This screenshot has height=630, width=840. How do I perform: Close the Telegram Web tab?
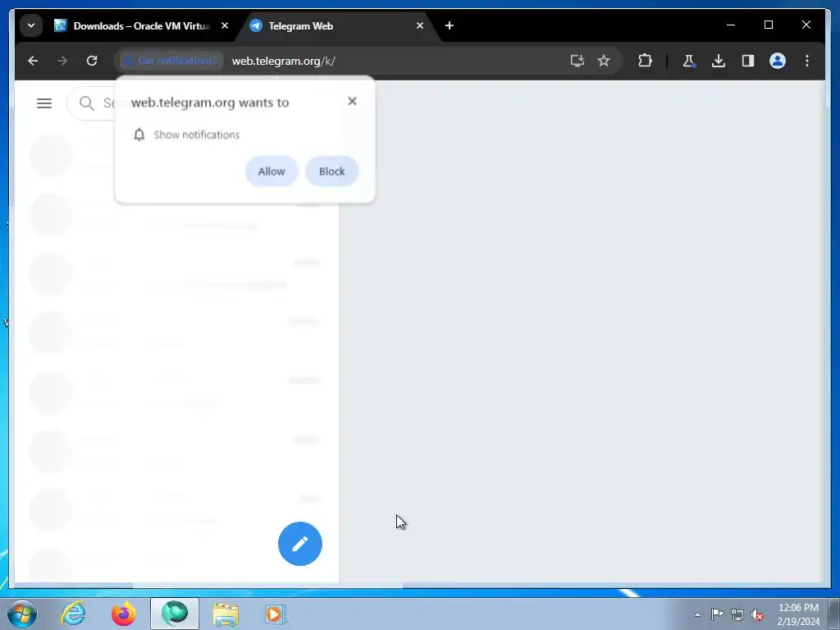pyautogui.click(x=420, y=25)
